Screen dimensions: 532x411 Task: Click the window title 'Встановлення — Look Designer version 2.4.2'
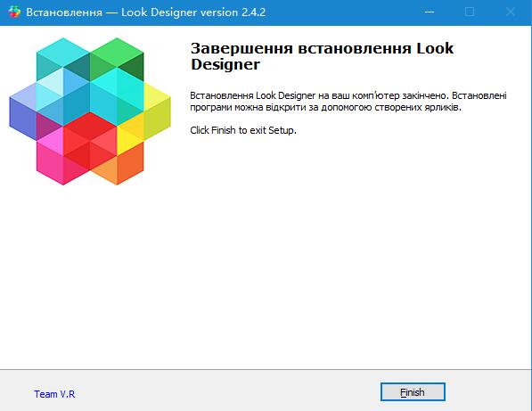[146, 12]
